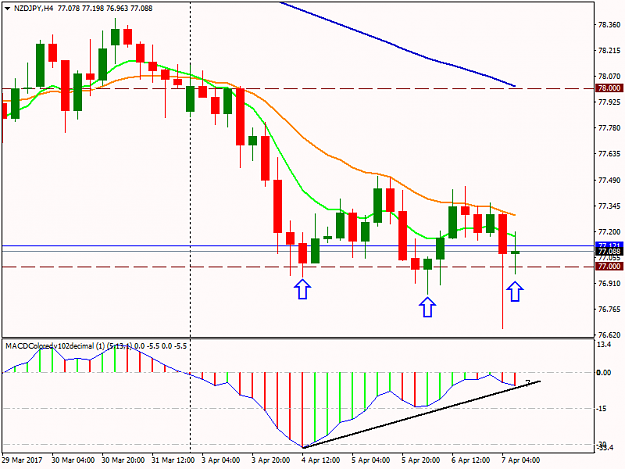
Task: Click the 30 Mar 04:00 time label
Action: (73, 460)
